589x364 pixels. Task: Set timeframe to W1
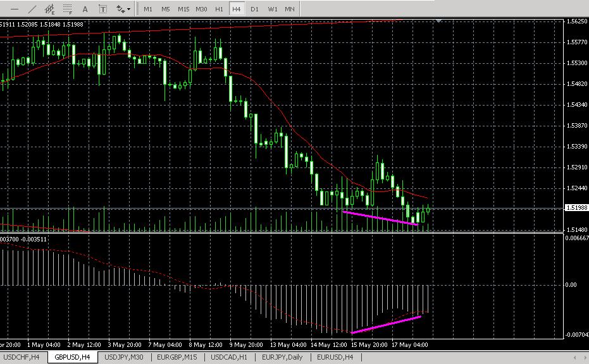point(272,9)
